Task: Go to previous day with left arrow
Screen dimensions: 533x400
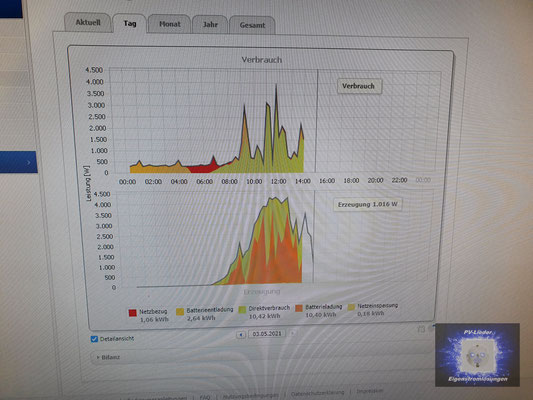Action: 241,334
